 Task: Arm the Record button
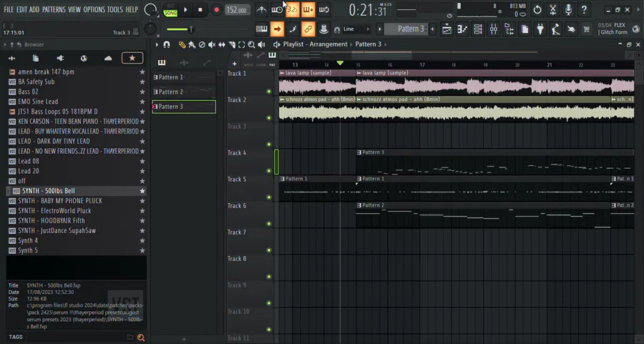[216, 10]
